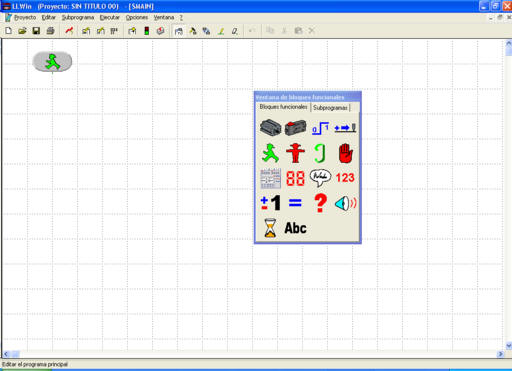512x371 pixels.
Task: Pick the speaker sound block
Action: [345, 203]
